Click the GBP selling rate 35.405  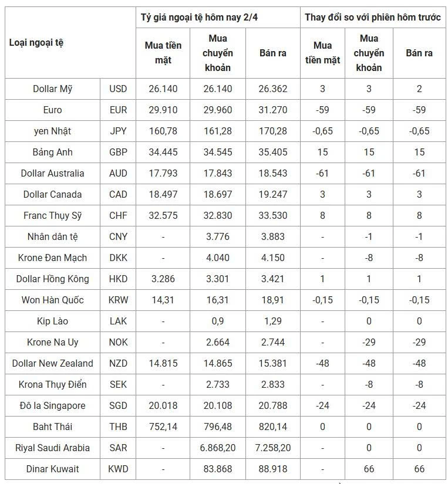click(x=272, y=152)
